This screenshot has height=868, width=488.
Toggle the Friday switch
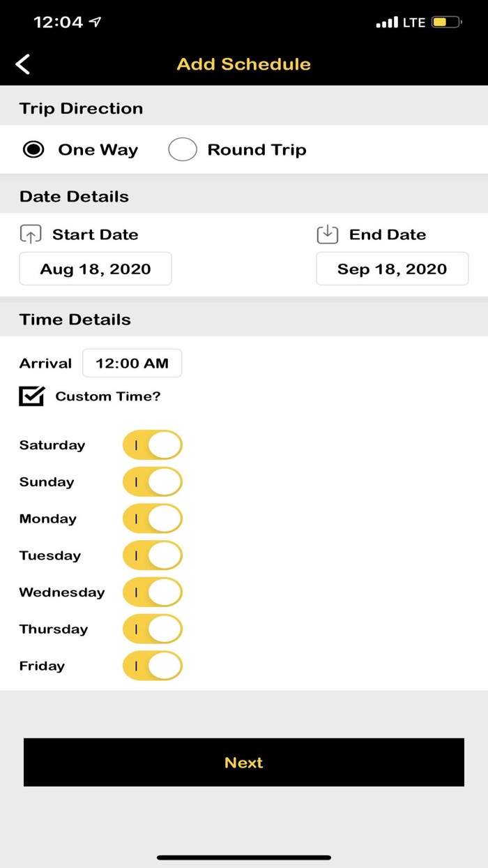click(153, 666)
